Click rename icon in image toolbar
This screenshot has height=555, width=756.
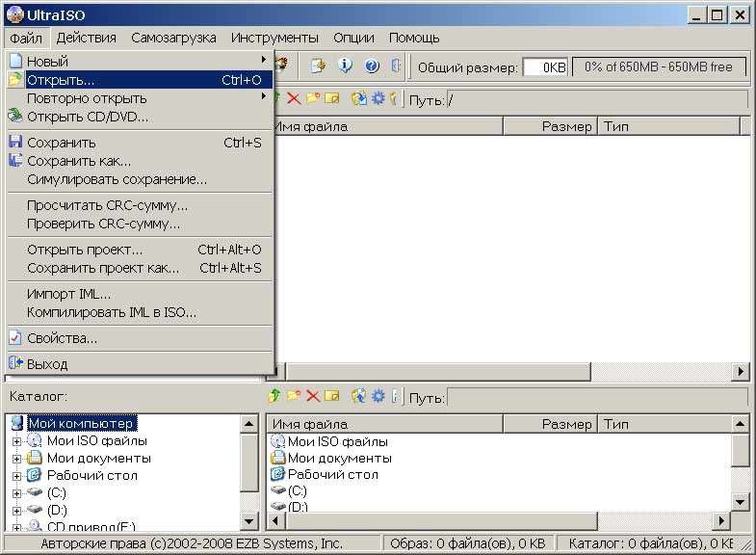(x=332, y=98)
